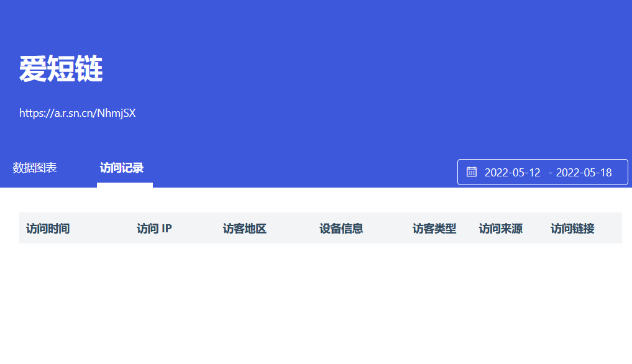
Task: Click the start date 2022-05-12 field
Action: (512, 173)
